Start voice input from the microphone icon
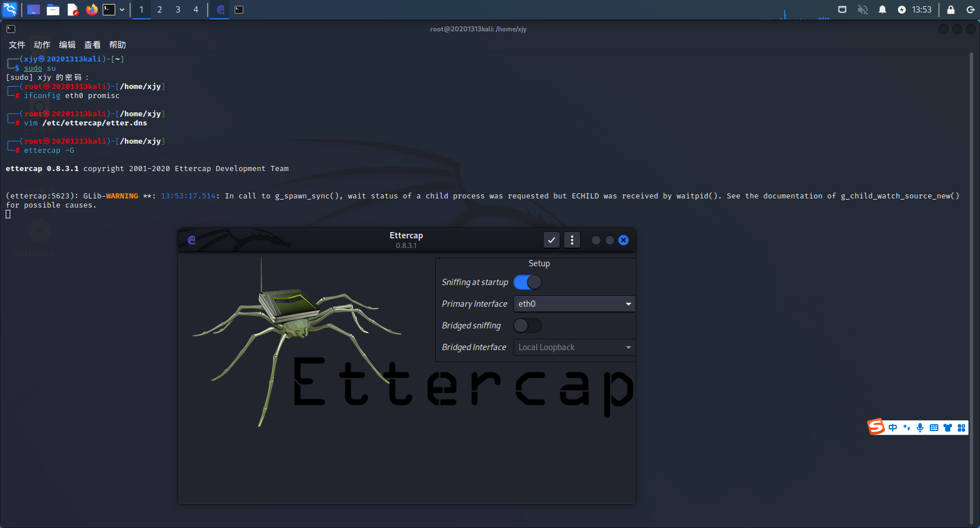This screenshot has height=528, width=980. point(920,428)
